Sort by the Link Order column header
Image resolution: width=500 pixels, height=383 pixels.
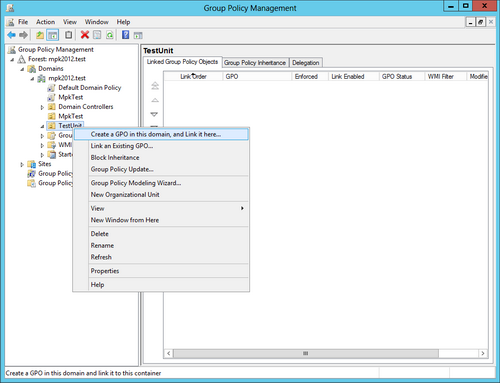193,76
